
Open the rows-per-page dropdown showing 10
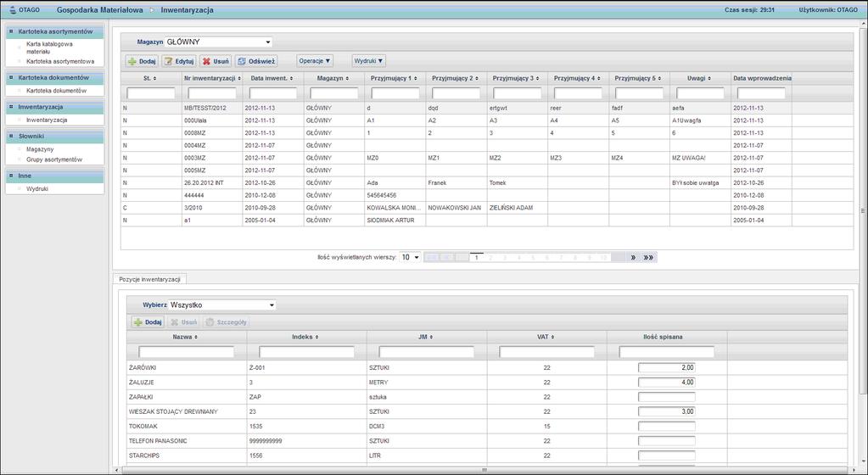[410, 257]
